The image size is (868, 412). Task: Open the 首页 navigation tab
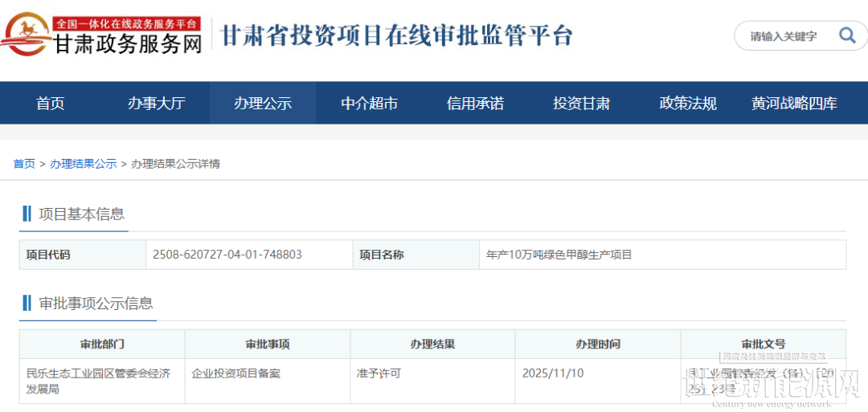pyautogui.click(x=50, y=104)
